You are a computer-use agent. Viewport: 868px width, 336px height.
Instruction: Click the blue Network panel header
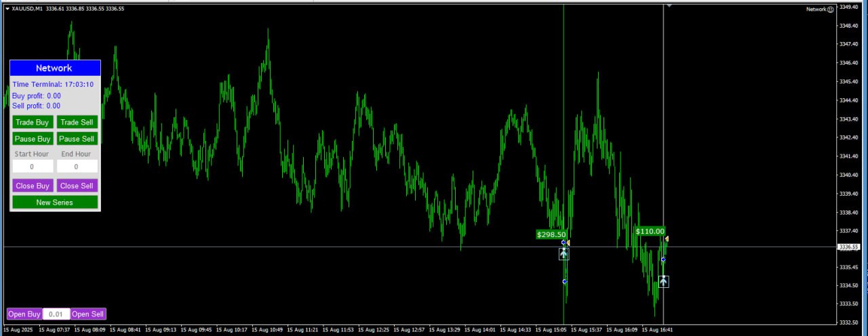tap(55, 68)
